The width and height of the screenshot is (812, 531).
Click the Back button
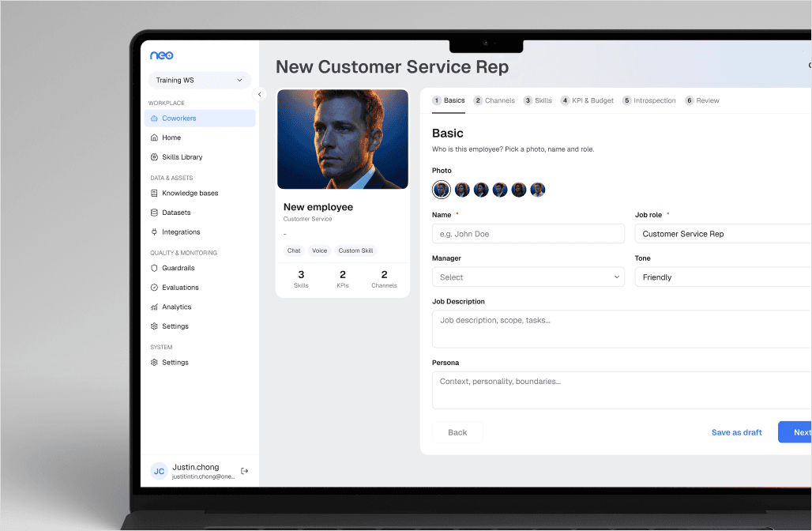(x=457, y=432)
